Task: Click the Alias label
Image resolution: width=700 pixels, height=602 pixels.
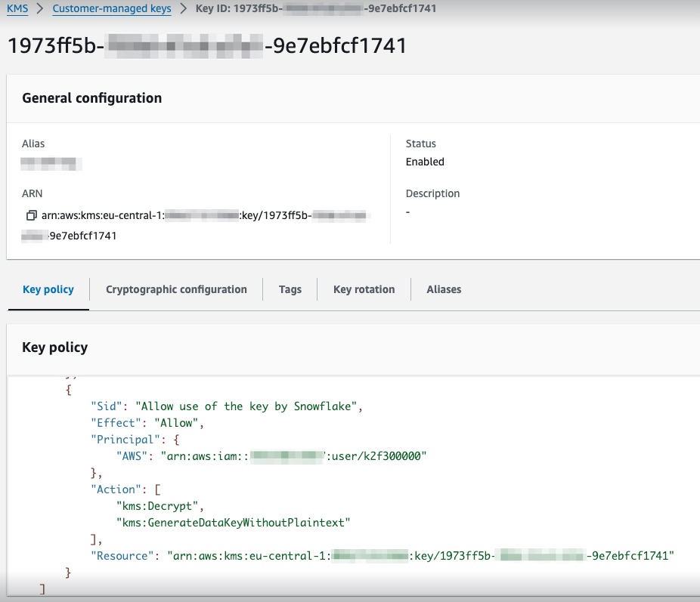Action: pos(33,144)
